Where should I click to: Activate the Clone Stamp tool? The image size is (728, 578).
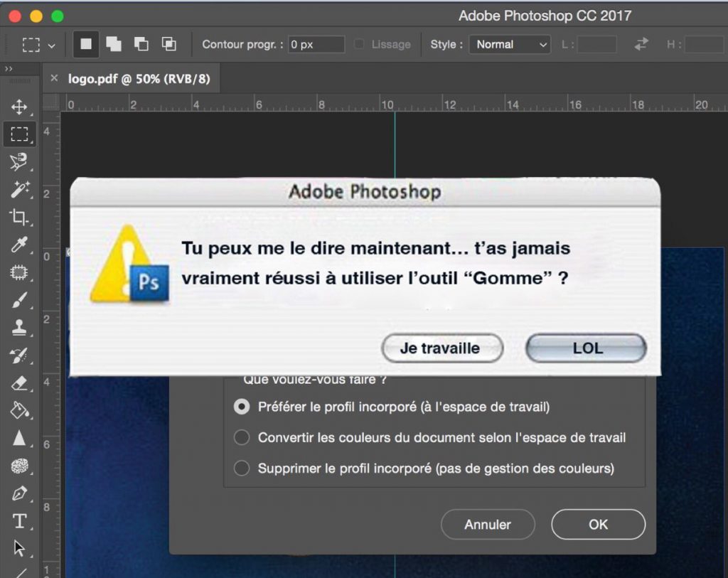19,327
